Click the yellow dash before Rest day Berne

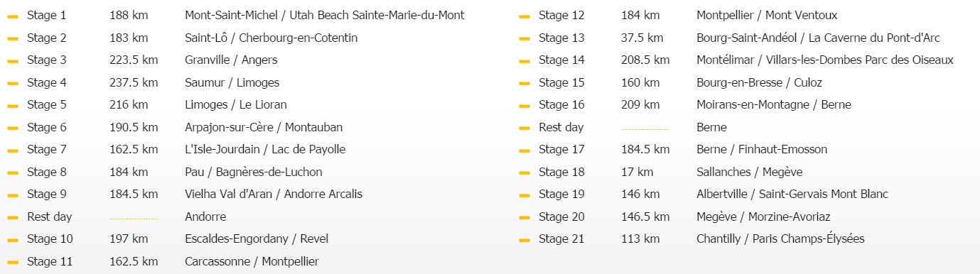click(524, 128)
